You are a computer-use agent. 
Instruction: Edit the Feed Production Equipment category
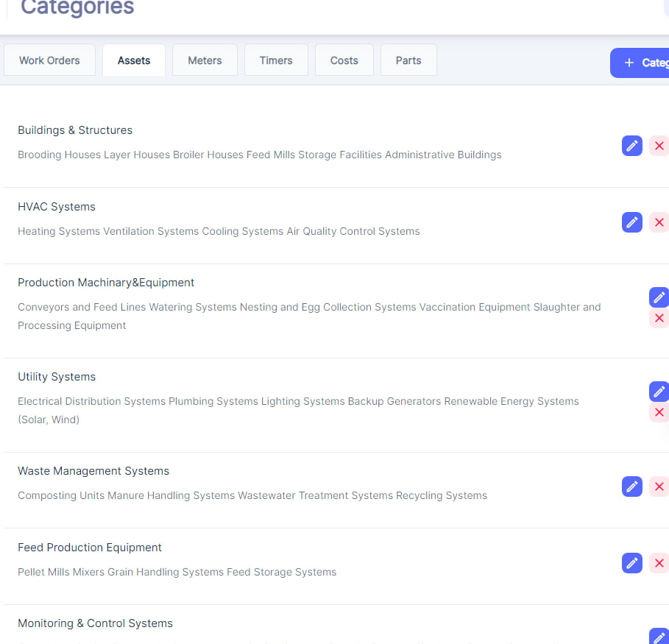pos(632,563)
